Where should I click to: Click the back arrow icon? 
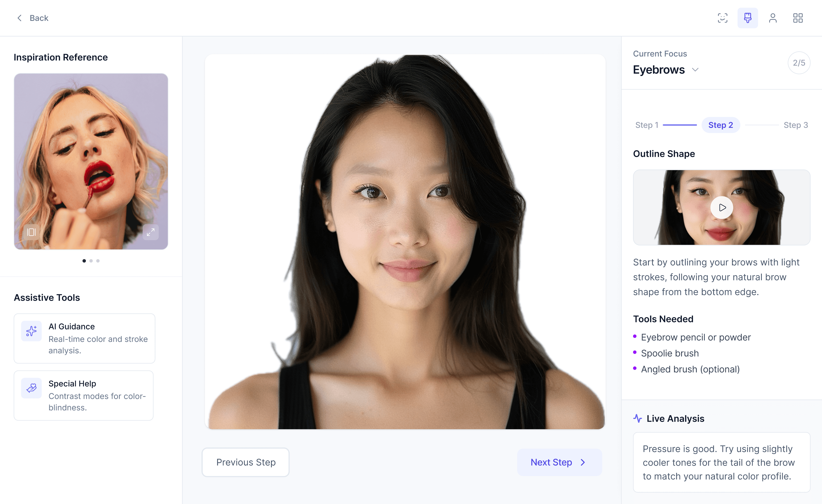[19, 18]
